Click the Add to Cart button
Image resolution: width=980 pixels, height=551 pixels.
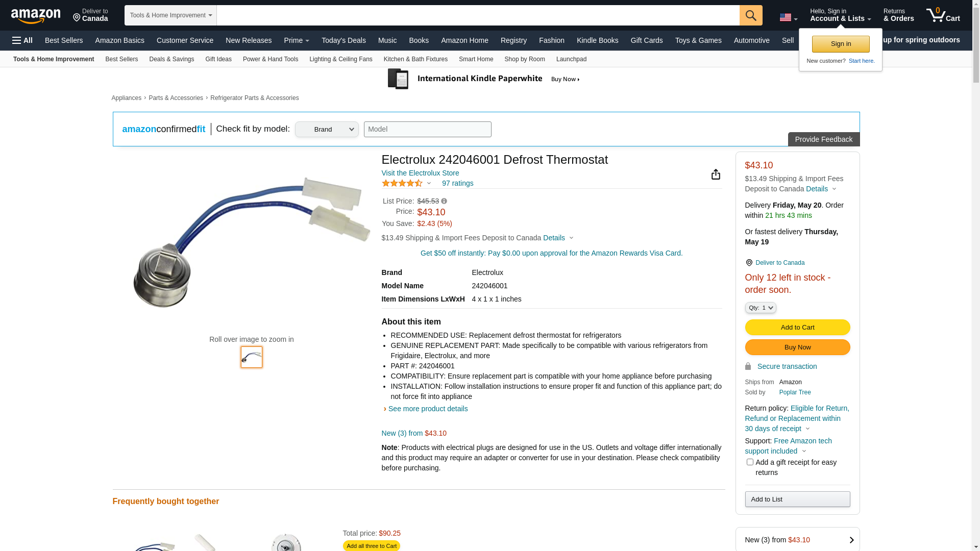pos(797,328)
